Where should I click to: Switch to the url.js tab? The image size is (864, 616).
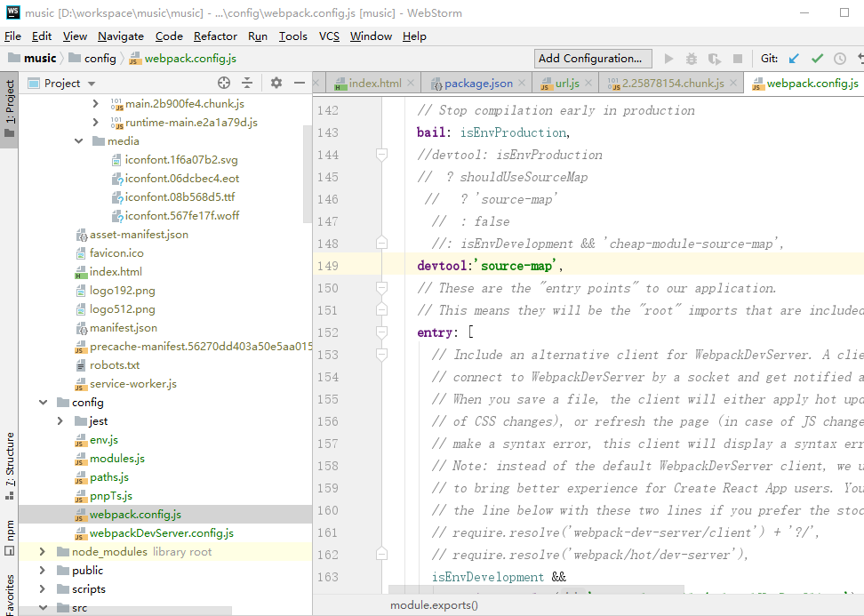(567, 84)
